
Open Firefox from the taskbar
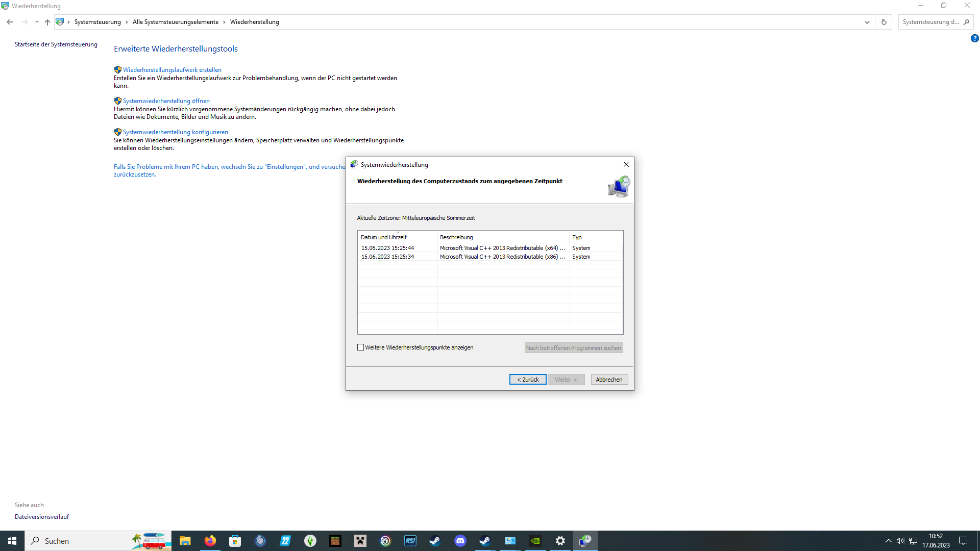210,541
